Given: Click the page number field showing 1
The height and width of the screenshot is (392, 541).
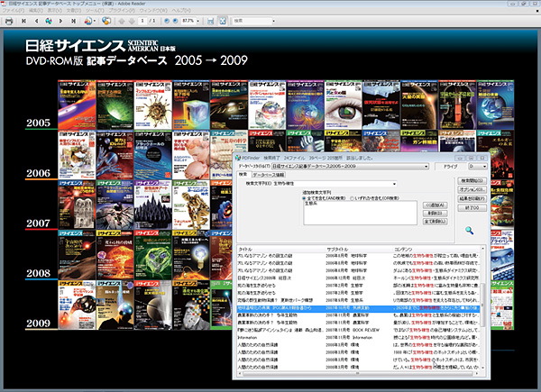Looking at the screenshot, I should point(142,21).
